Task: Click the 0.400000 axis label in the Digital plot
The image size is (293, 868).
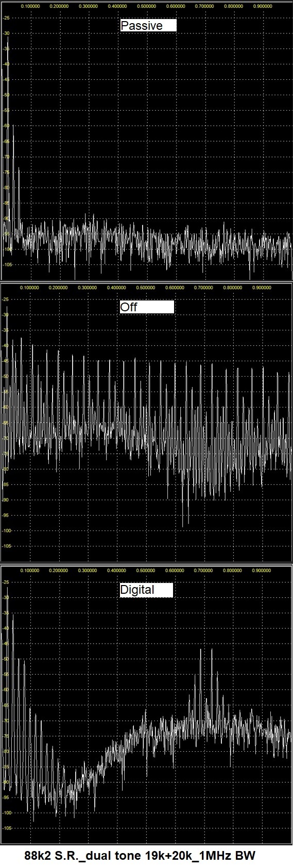Action: point(117,570)
